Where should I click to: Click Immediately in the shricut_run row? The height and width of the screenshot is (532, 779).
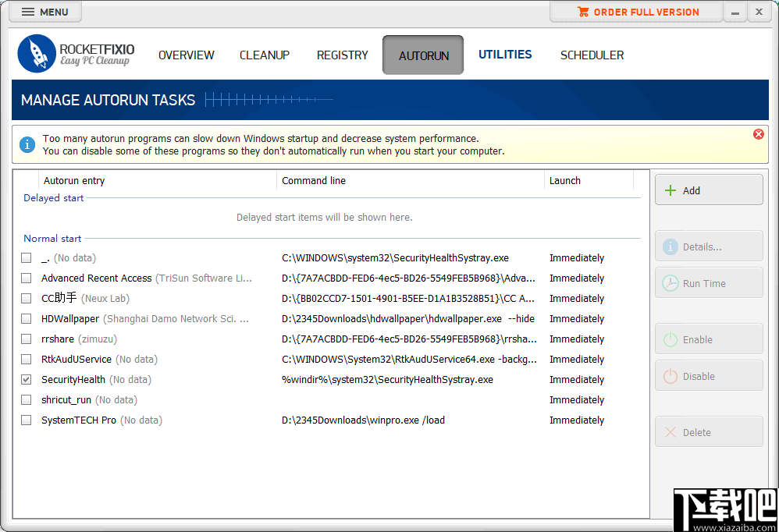[x=577, y=400]
